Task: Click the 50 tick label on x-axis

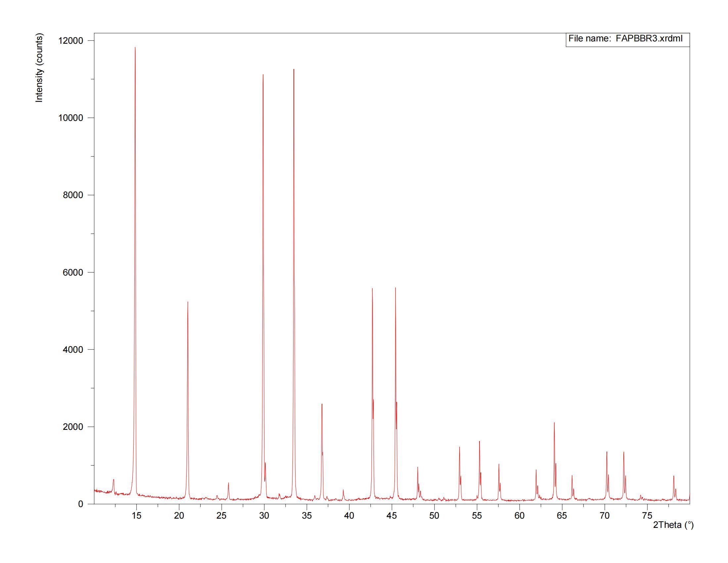Action: 434,516
